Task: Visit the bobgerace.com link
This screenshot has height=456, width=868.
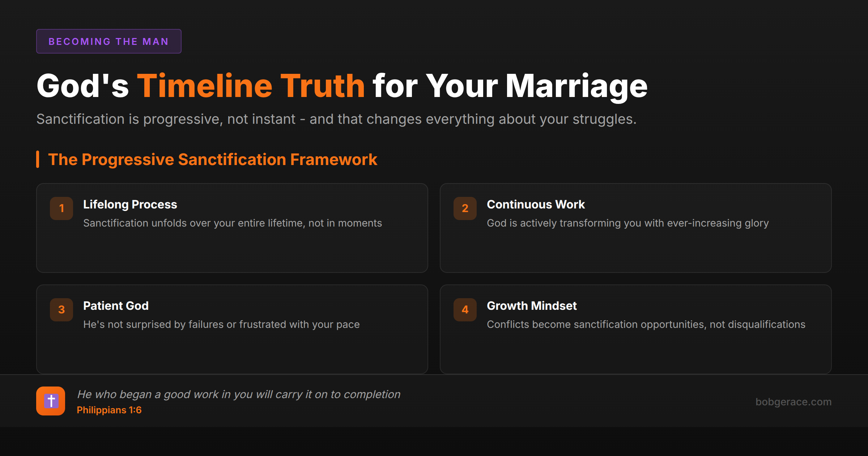Action: coord(793,402)
